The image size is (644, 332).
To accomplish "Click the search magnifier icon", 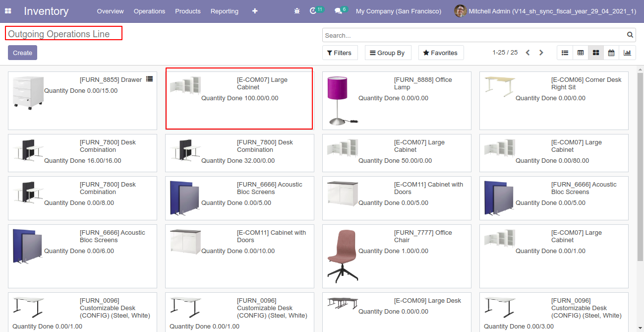I will click(x=630, y=35).
